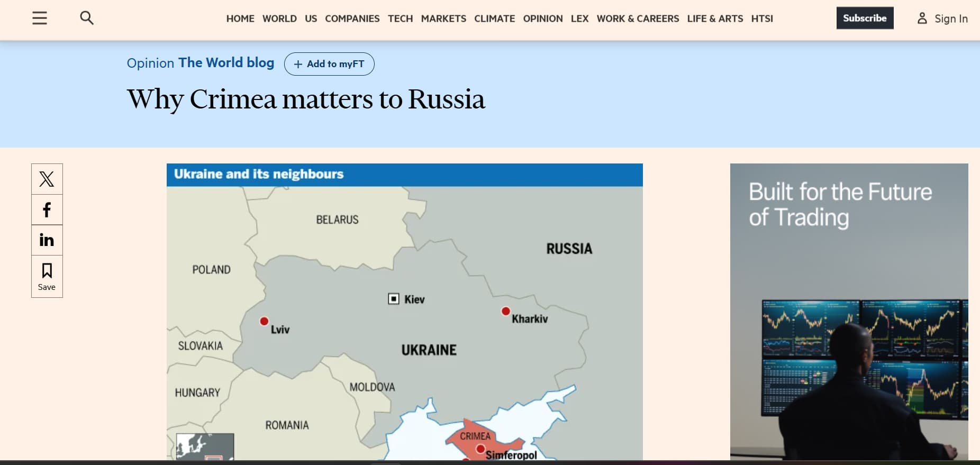Open the Built for the Future of Trading ad

(x=849, y=311)
